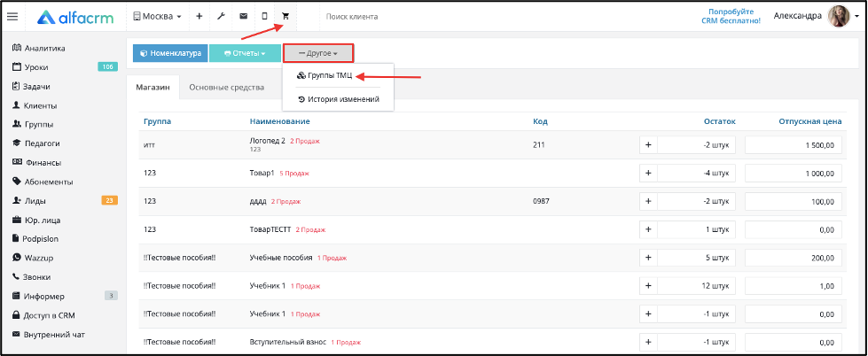This screenshot has width=868, height=356.
Task: Click plus button in дддд row
Action: point(648,201)
